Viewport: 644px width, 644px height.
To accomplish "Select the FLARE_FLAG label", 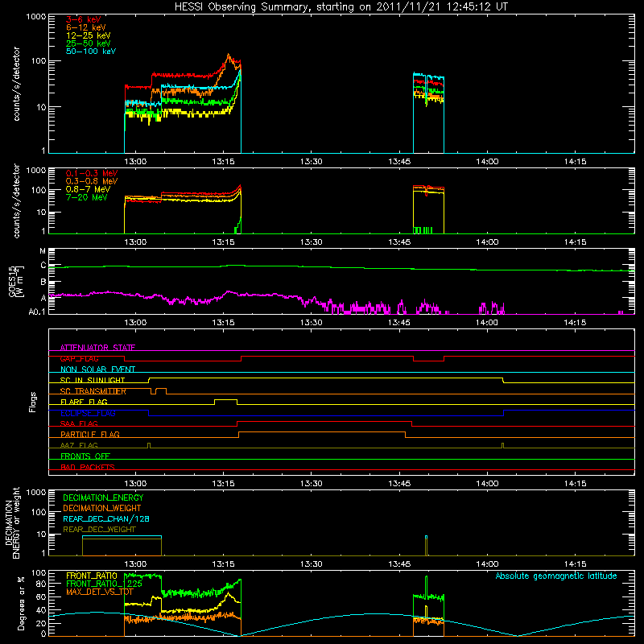I will [84, 402].
